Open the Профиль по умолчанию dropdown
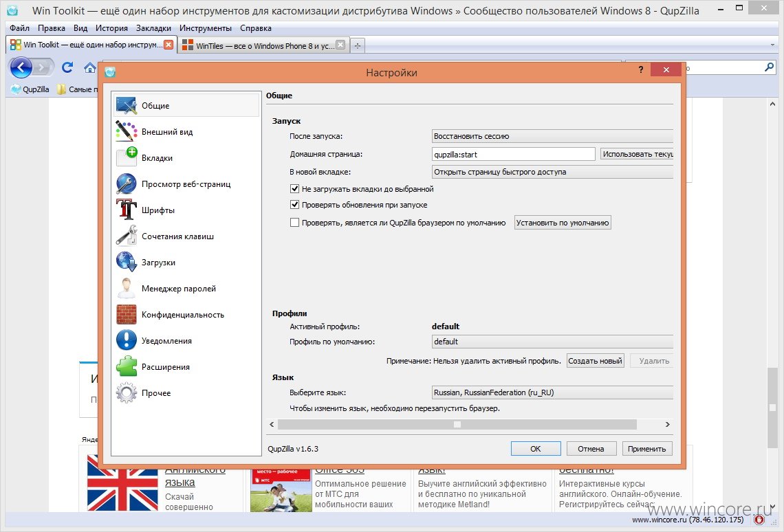 coord(552,342)
